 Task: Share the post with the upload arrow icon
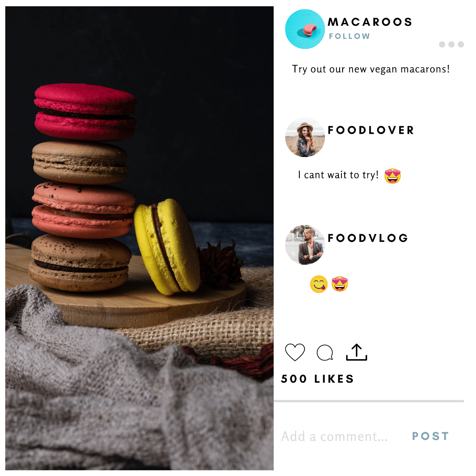pyautogui.click(x=356, y=352)
